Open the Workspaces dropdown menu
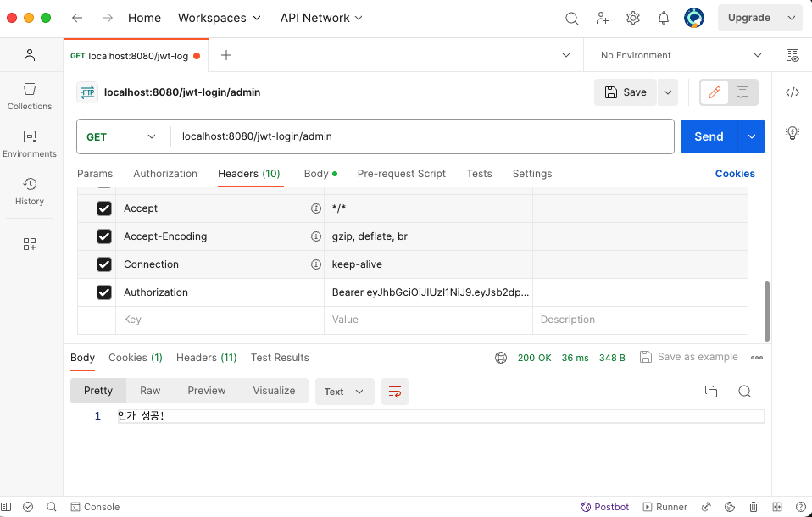 click(x=219, y=18)
